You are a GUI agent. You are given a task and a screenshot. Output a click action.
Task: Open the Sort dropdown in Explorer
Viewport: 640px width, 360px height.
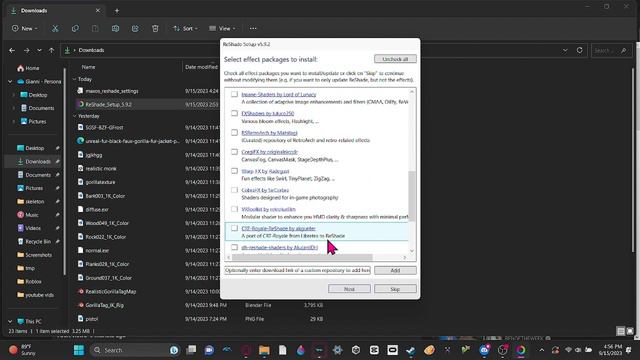(185, 29)
